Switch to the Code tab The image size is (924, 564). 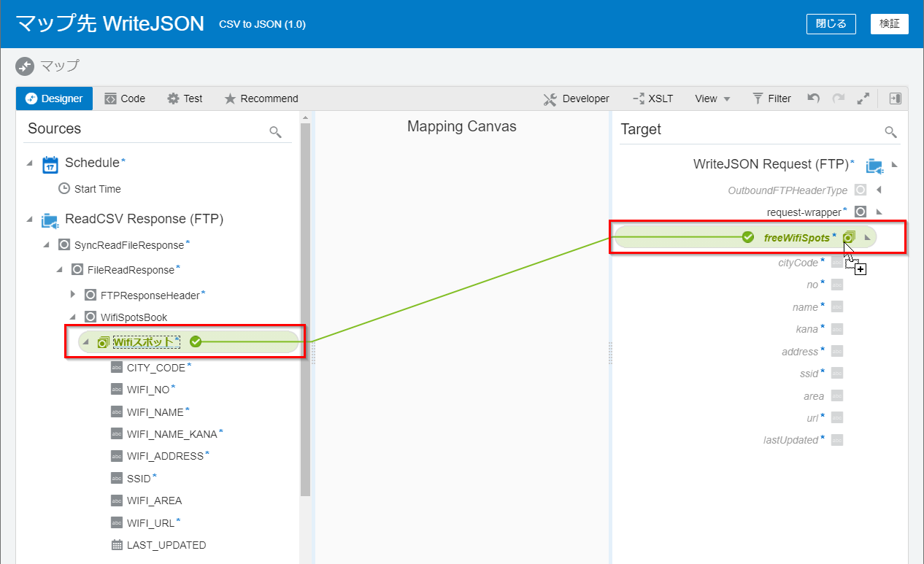(125, 98)
